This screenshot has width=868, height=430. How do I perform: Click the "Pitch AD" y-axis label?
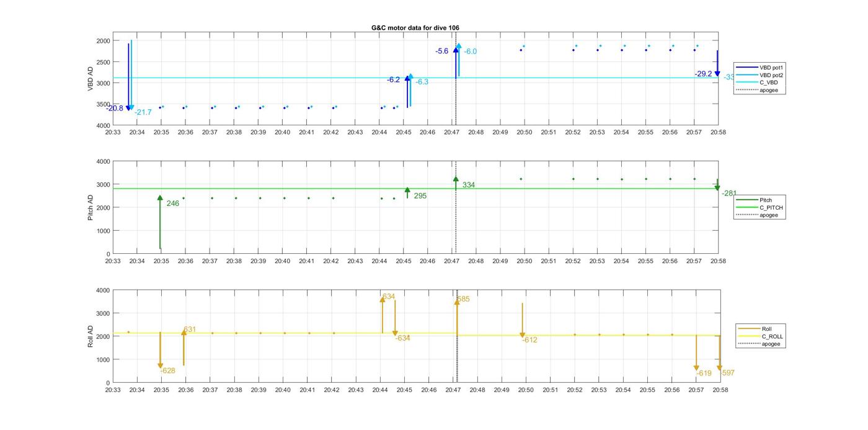(91, 207)
